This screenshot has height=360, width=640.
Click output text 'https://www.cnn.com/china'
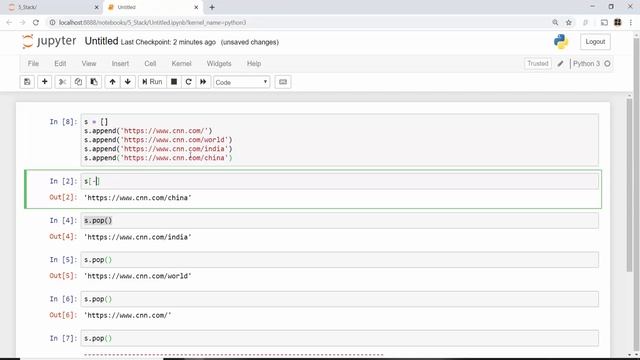[138, 198]
